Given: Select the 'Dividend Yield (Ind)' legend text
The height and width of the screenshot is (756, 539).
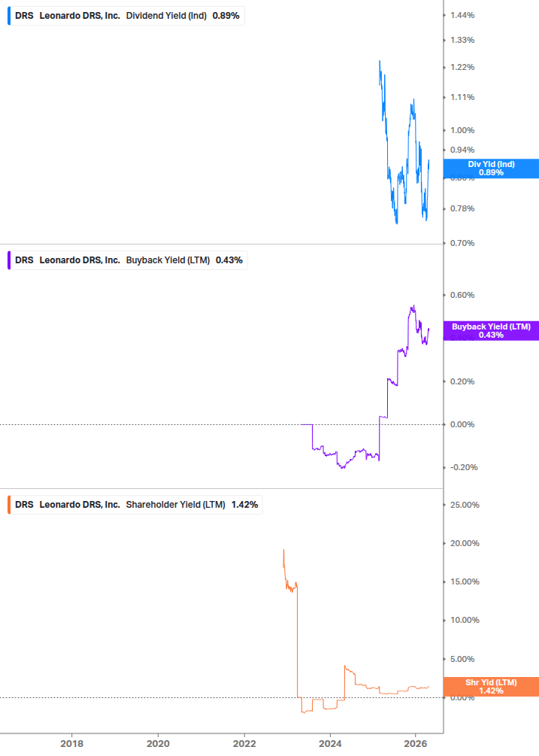Looking at the screenshot, I should click(166, 16).
